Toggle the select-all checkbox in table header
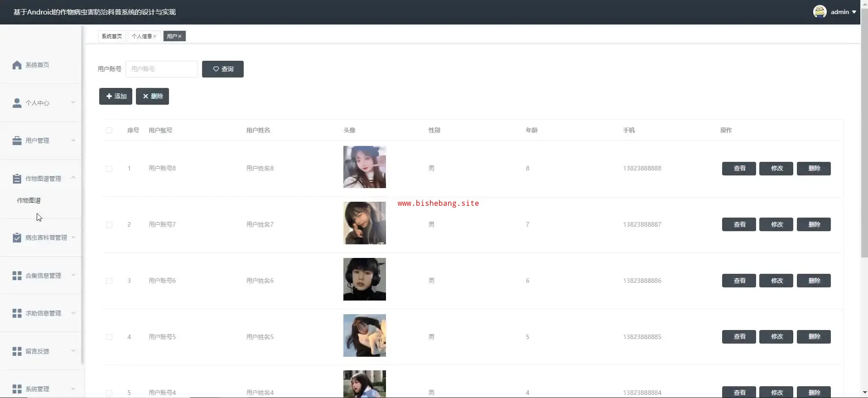This screenshot has width=868, height=398. pos(109,130)
